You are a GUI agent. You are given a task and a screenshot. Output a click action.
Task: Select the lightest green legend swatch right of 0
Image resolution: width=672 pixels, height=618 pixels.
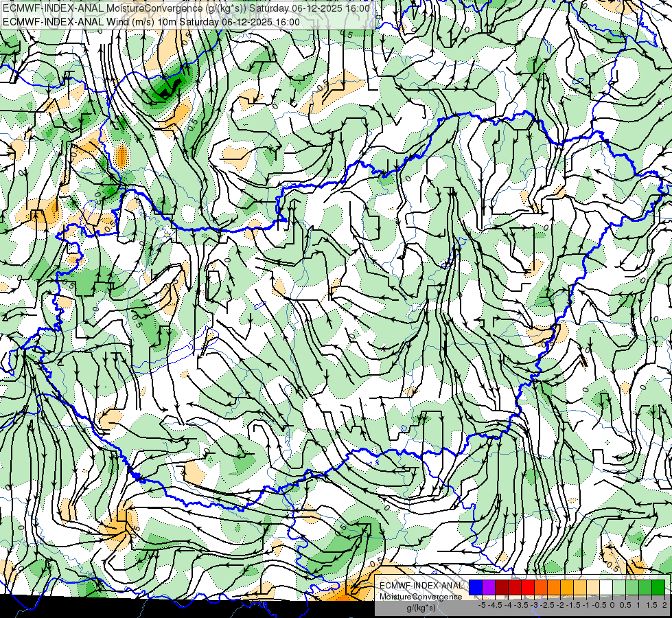point(619,587)
